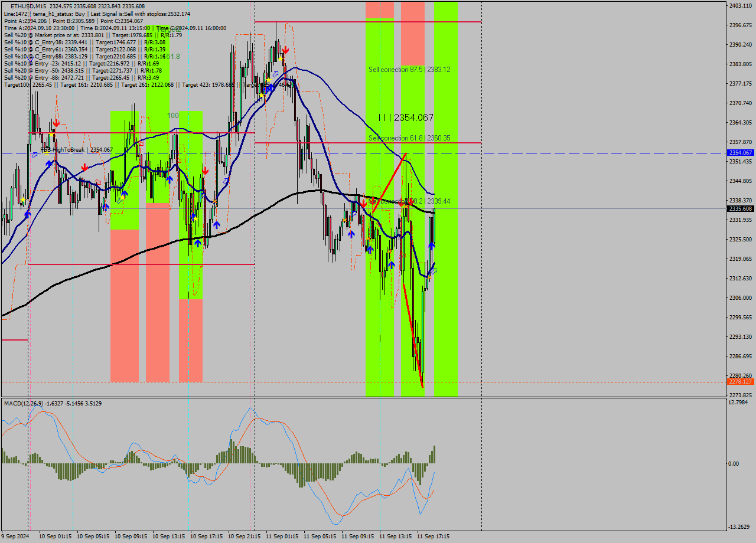Select the 'Sell %20 @ Entry -50' line
756x543 pixels.
[83, 70]
